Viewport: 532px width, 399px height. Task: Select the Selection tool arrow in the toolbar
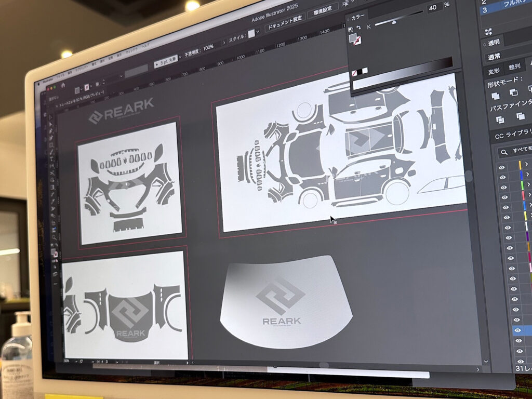pos(50,117)
